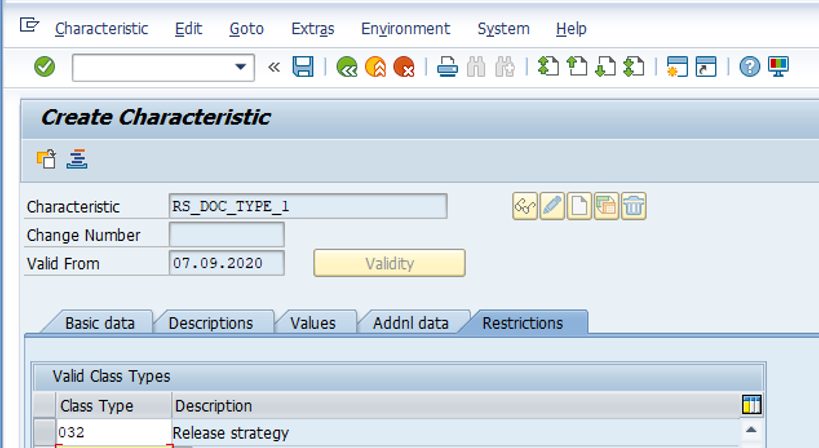
Task: Open the Extras menu
Action: click(312, 28)
